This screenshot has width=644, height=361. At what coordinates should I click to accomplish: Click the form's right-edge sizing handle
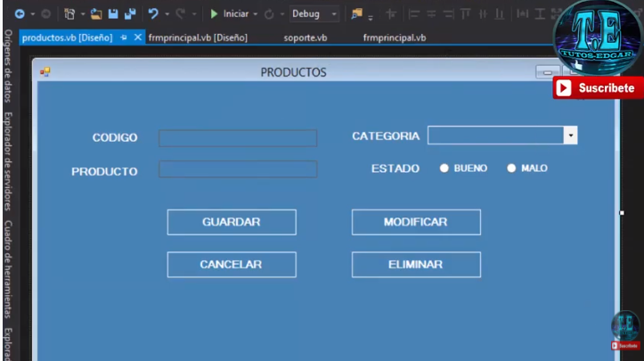[622, 212]
